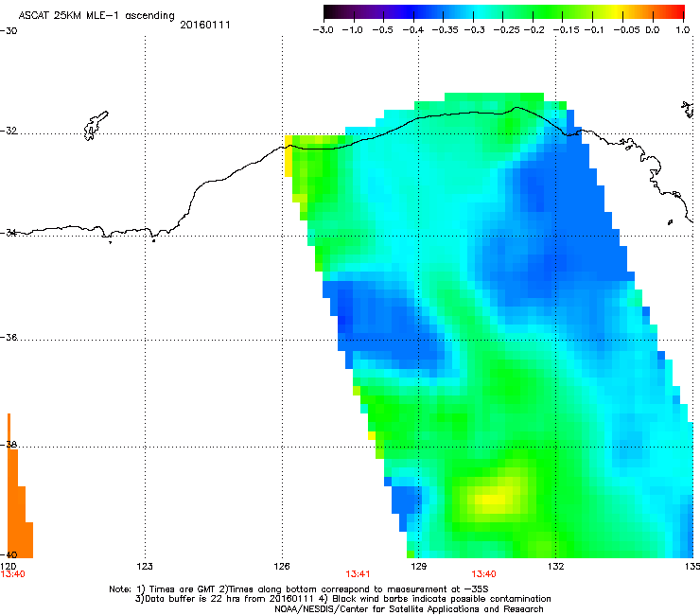
Task: Click the red 13:40 time stamp under 120
Action: [x=12, y=574]
